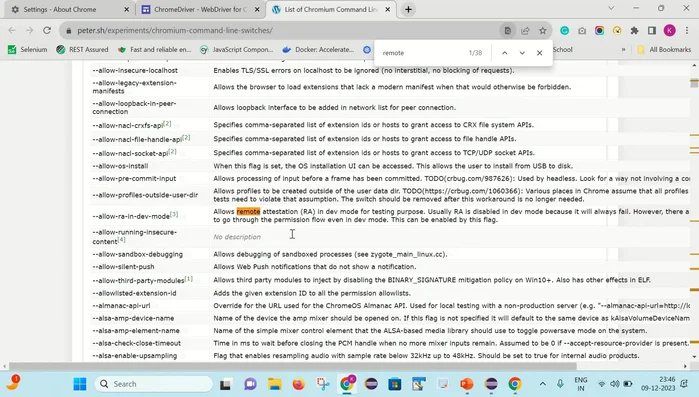Select the --almanac-api-url switch text

(x=121, y=306)
